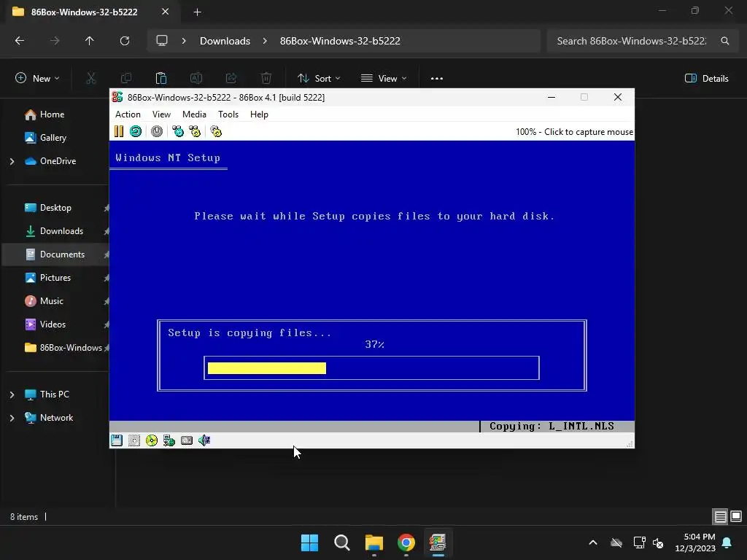747x560 pixels.
Task: Click the floppy disk status bar icon
Action: click(117, 440)
